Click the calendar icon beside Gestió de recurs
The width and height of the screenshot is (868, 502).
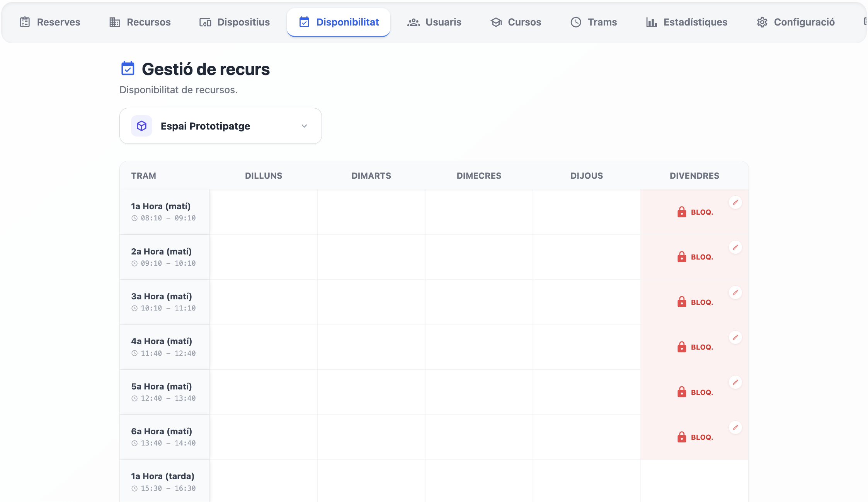pos(128,68)
